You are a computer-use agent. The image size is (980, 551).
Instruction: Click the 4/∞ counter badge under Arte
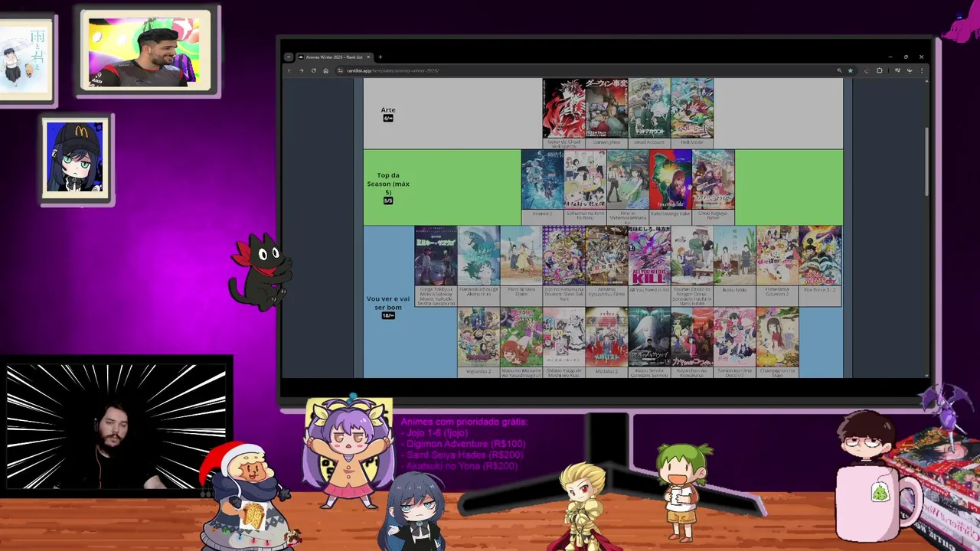coord(388,118)
